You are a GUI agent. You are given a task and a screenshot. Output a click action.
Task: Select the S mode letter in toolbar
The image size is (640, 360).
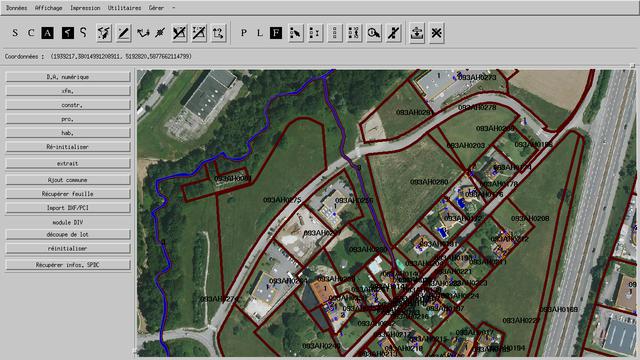click(x=15, y=33)
